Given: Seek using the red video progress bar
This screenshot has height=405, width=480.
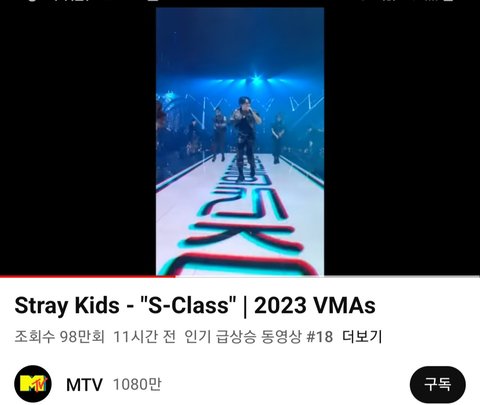Looking at the screenshot, I should point(87,276).
